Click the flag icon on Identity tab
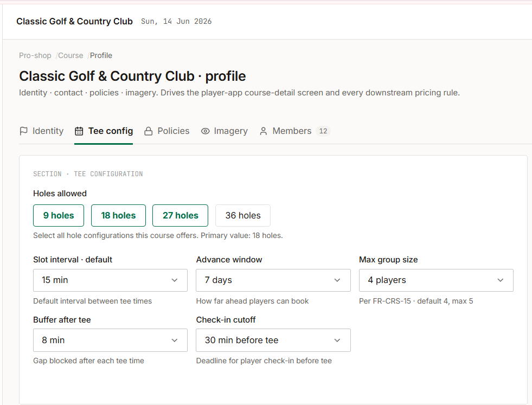Viewport: 532px width, 405px height. point(23,131)
